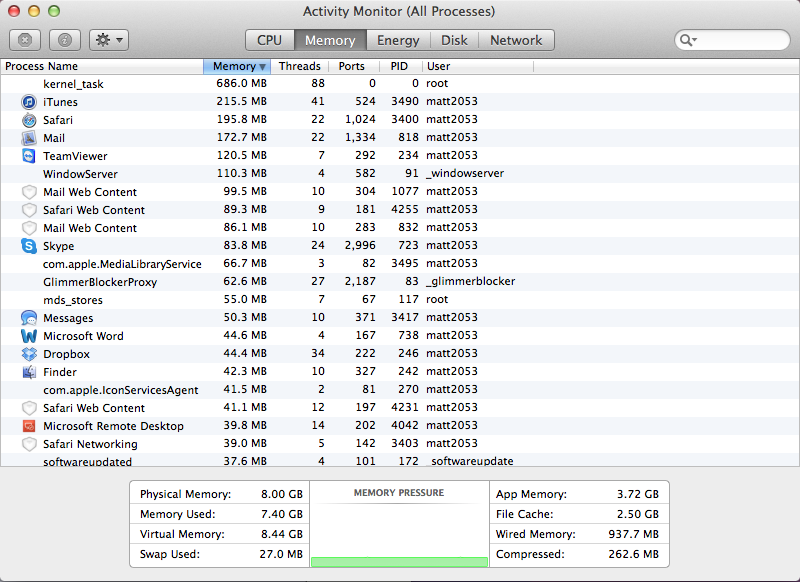This screenshot has height=582, width=800.
Task: Select the iTunes icon
Action: [x=29, y=102]
